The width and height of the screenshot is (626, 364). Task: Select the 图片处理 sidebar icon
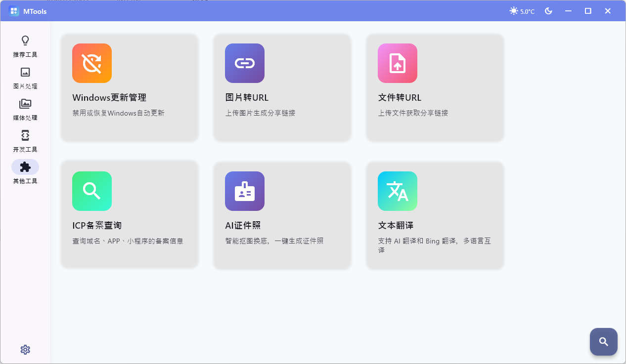point(25,77)
